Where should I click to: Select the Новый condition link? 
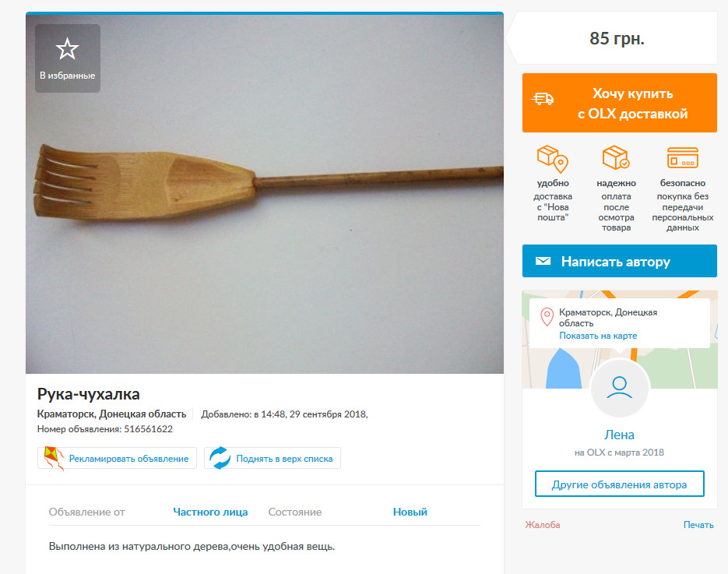410,512
